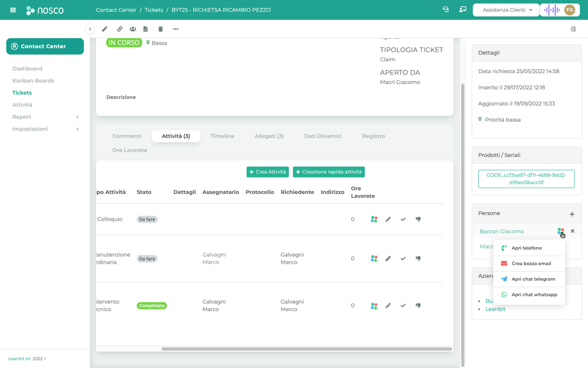Screen dimensions: 588x368
Task: Open the people group icon in toolbar
Action: pos(133,29)
